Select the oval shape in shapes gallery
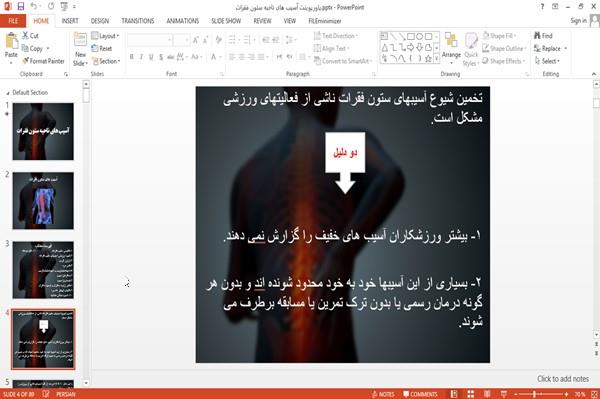The height and width of the screenshot is (399, 600). click(419, 37)
